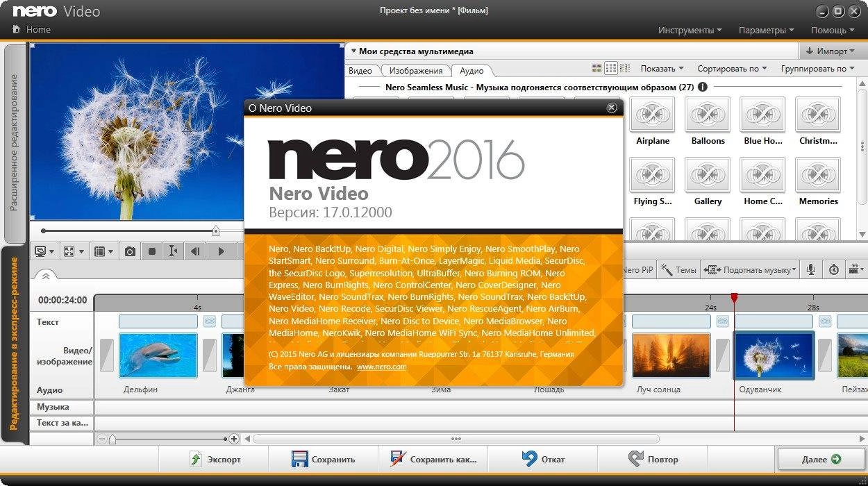This screenshot has height=486, width=868.
Task: Click the timeline zoom slider handle
Action: pos(112,439)
